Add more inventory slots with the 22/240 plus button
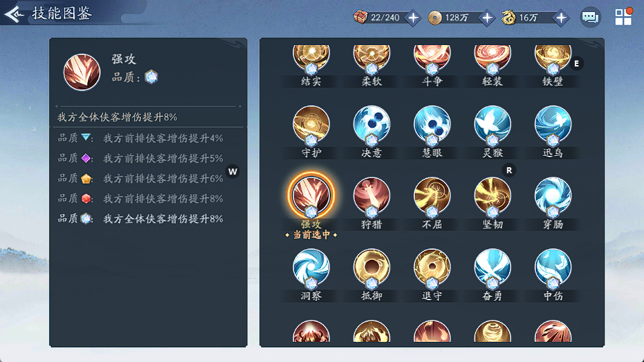 (413, 17)
